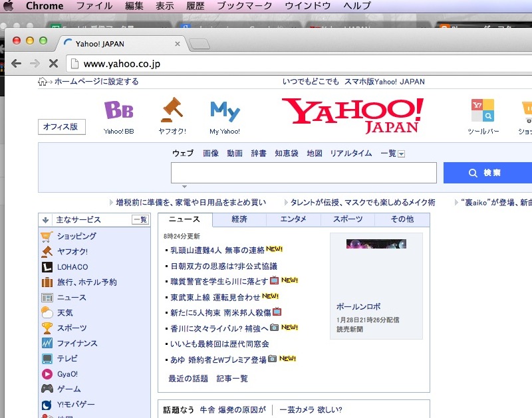Open headline 乳頭山遭難4人 無事の連絡
This screenshot has width=532, height=418.
[x=217, y=250]
